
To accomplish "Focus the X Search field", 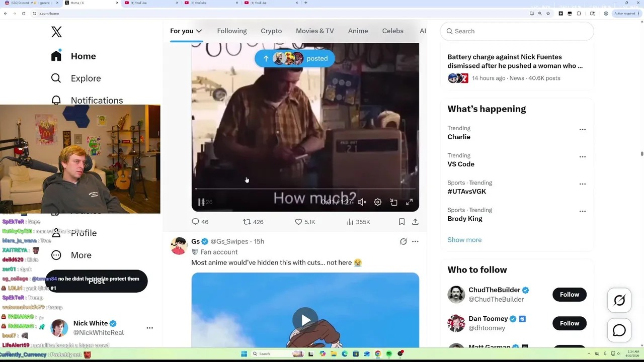I will (517, 31).
